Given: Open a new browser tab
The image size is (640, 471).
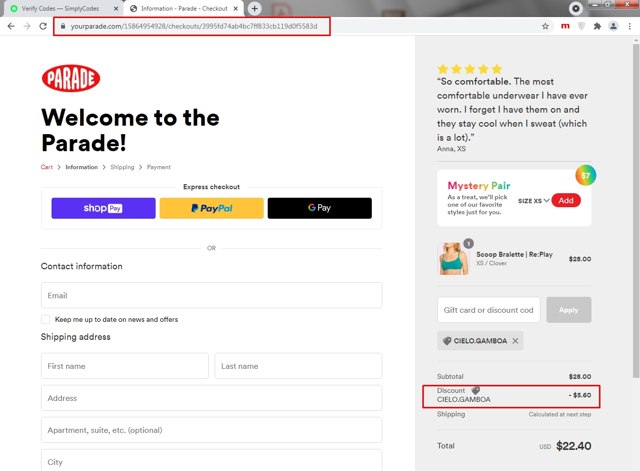Looking at the screenshot, I should (254, 8).
